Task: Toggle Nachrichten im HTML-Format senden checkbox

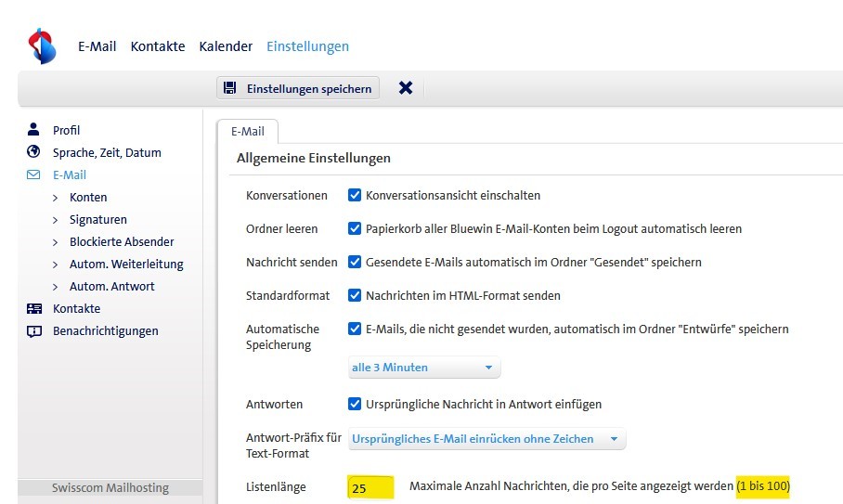Action: [x=355, y=295]
